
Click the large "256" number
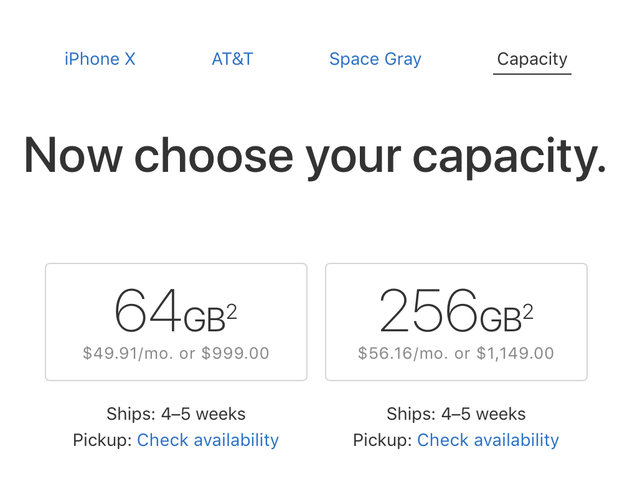[x=429, y=311]
